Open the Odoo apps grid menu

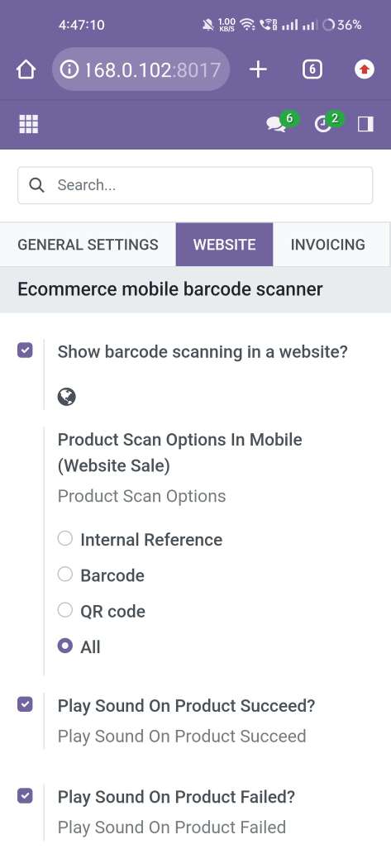(29, 124)
